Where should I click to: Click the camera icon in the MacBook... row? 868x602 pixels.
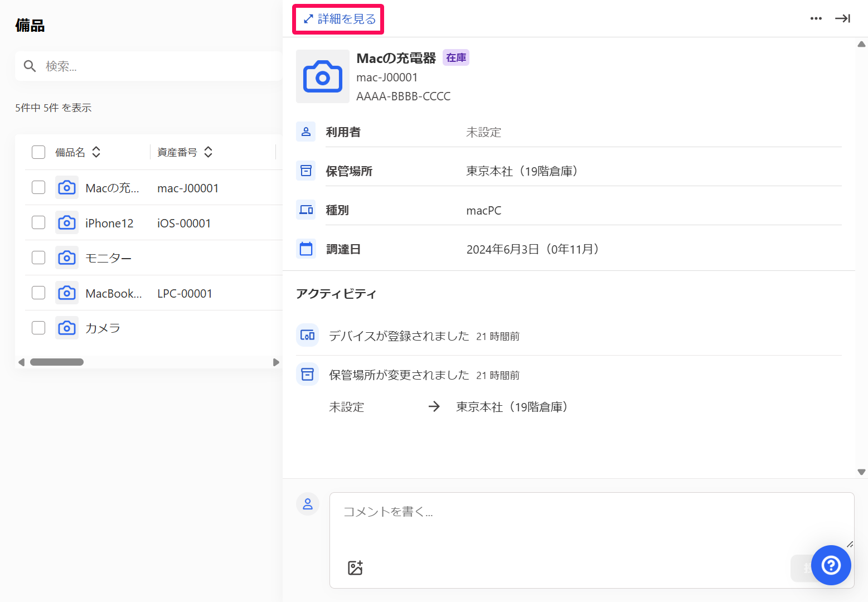(67, 293)
